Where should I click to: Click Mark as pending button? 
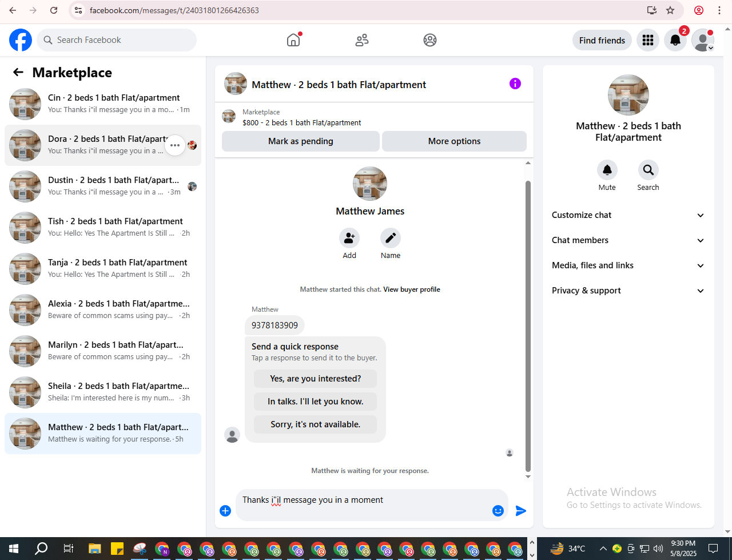click(x=301, y=141)
